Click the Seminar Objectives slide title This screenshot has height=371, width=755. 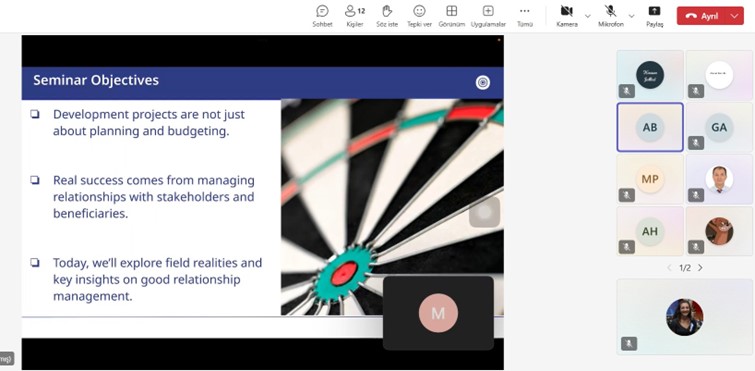[96, 80]
